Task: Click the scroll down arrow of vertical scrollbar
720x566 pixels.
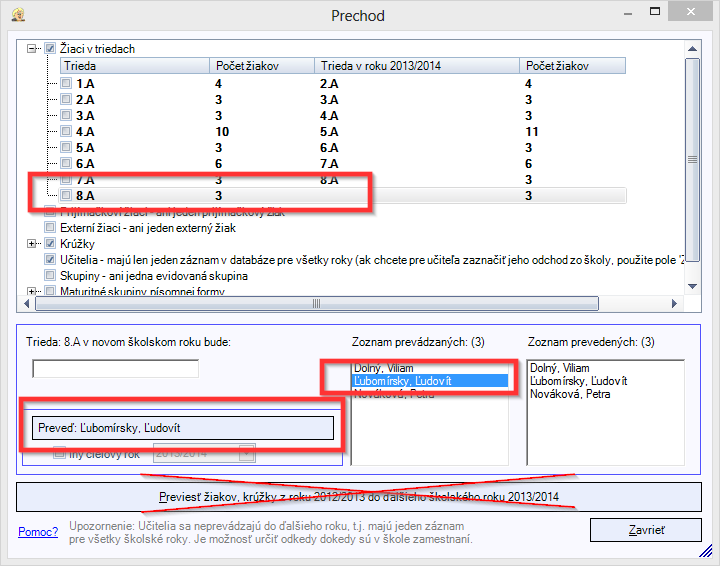Action: [692, 286]
